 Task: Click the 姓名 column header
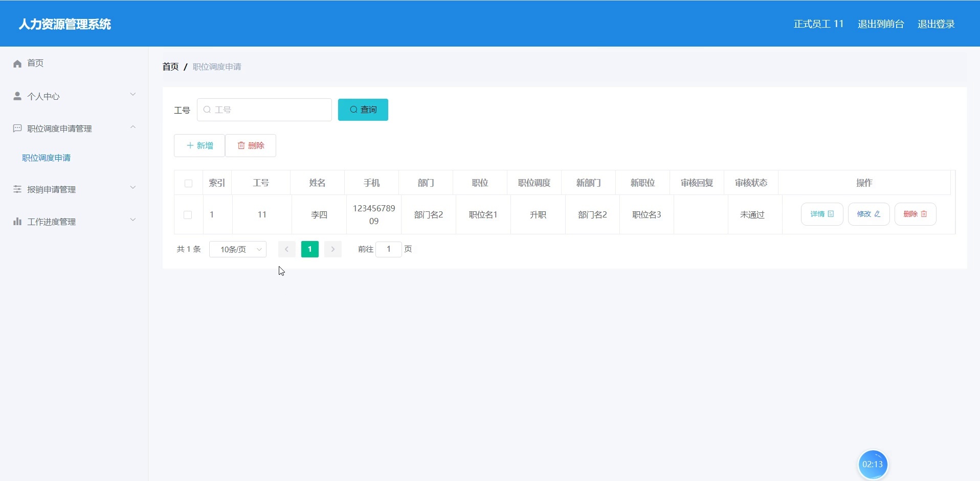tap(317, 183)
